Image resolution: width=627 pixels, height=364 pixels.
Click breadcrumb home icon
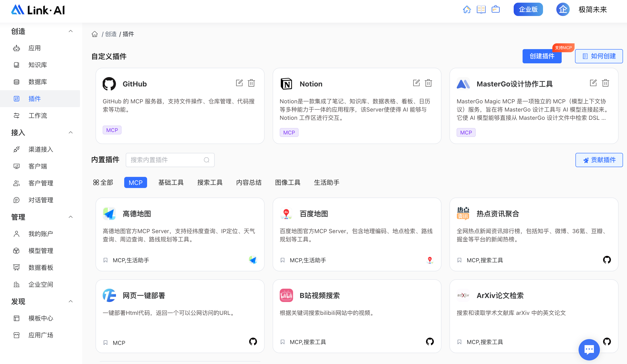pos(95,34)
